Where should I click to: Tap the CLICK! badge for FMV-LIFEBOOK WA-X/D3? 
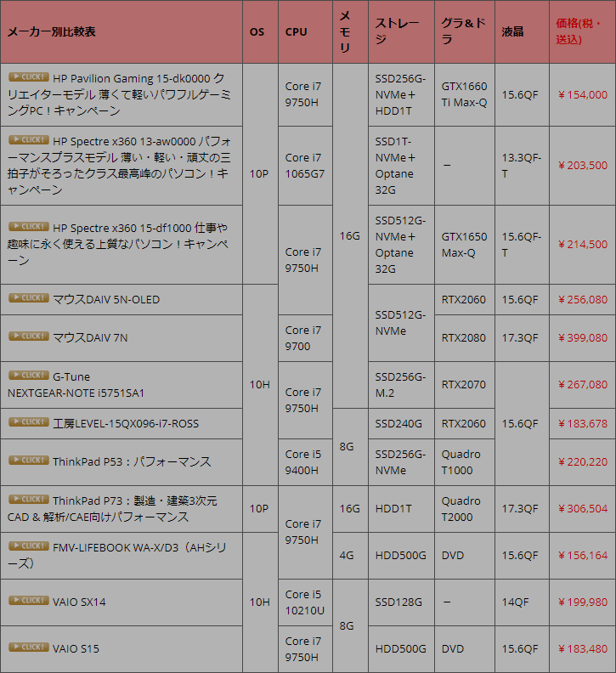pos(28,546)
